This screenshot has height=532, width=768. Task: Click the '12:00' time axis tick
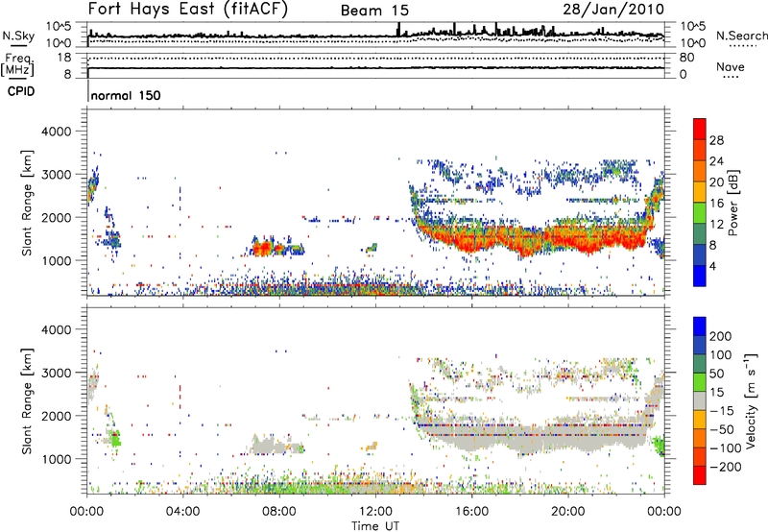pos(375,512)
